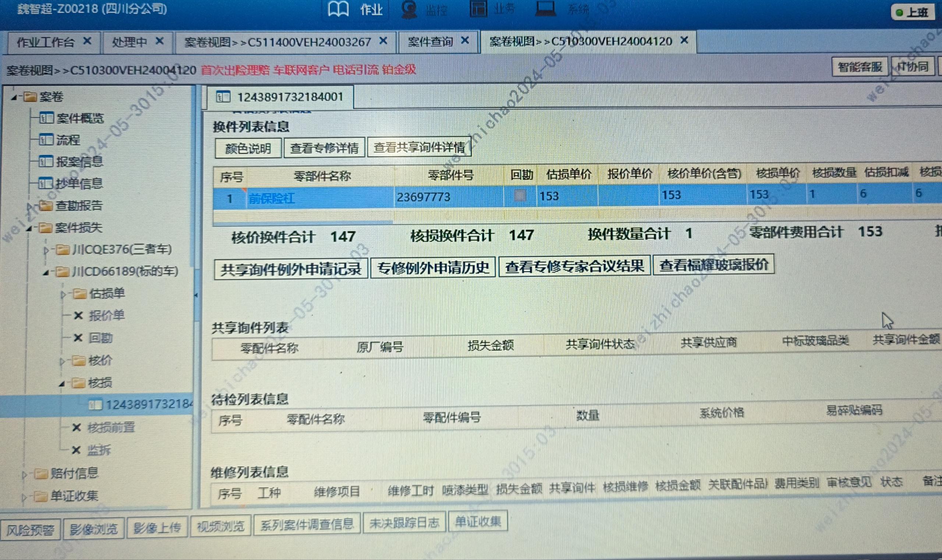Click the 风险预警 bottom button
Image resolution: width=942 pixels, height=560 pixels.
pos(30,530)
